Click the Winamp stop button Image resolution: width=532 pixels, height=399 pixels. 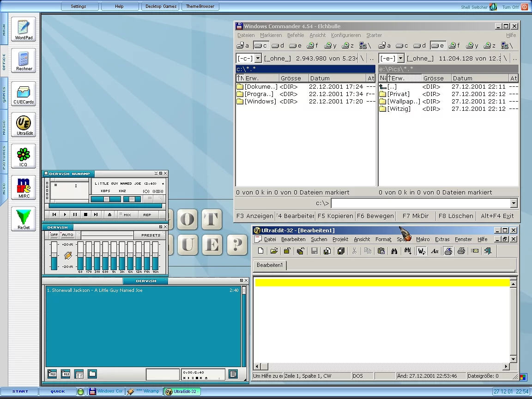[85, 215]
